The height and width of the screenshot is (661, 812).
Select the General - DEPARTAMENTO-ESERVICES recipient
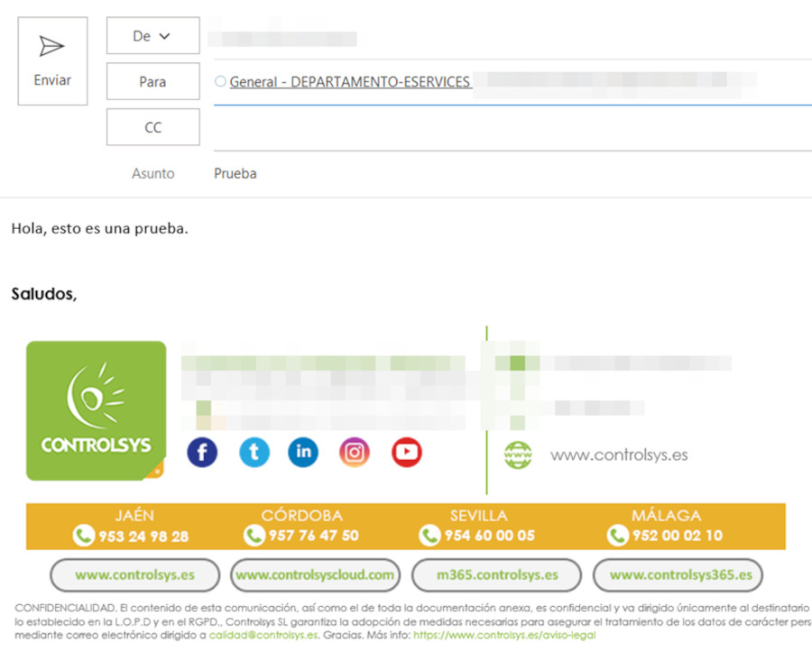[x=350, y=82]
